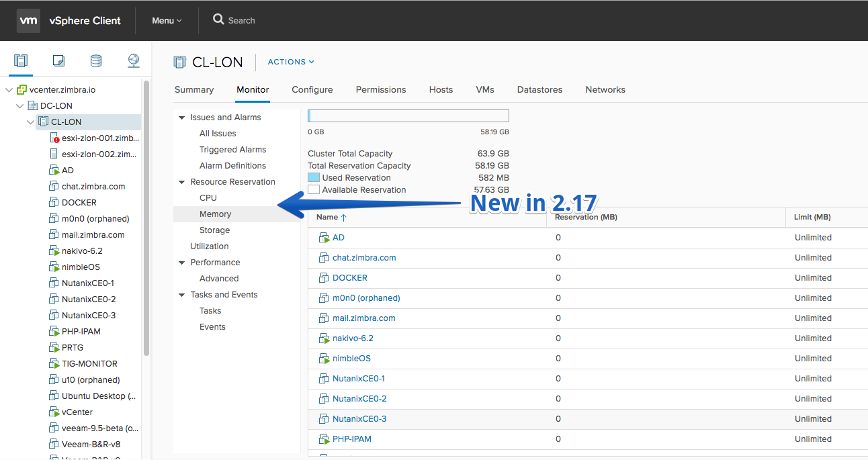Click the DC-LON datacenter icon
This screenshot has width=868, height=460.
pyautogui.click(x=33, y=106)
